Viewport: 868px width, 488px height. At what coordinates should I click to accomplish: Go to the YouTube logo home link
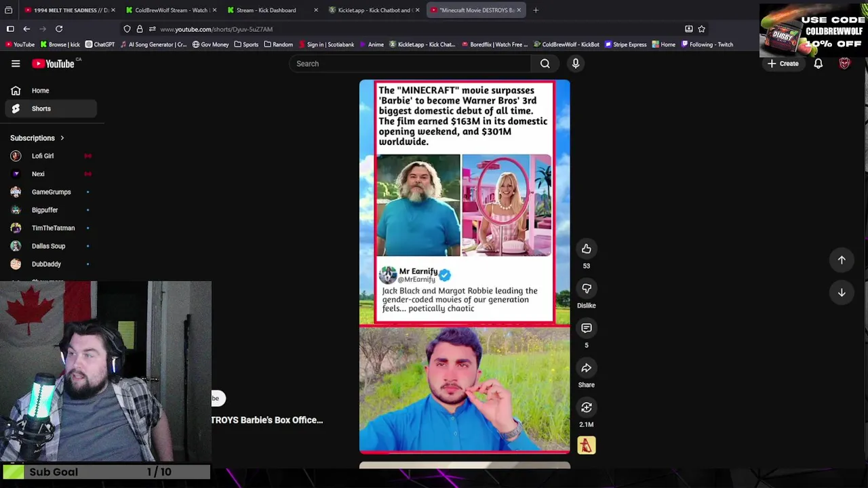pos(53,64)
